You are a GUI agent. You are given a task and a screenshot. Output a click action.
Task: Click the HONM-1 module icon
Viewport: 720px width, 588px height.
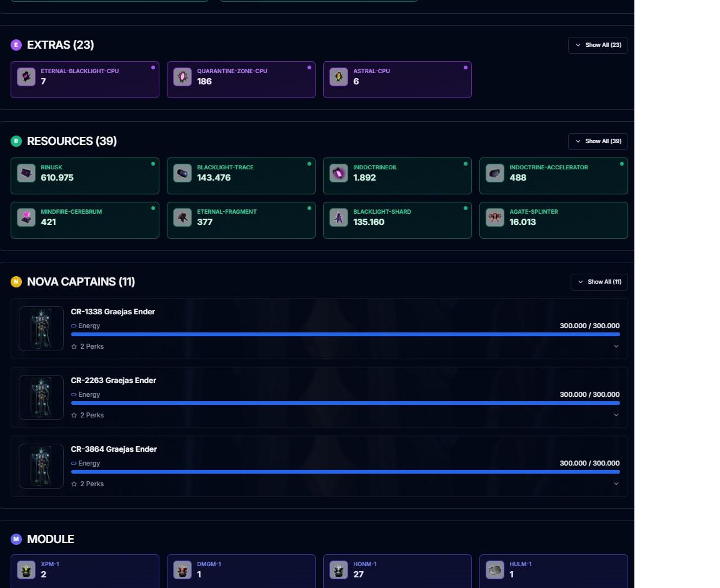tap(338, 570)
